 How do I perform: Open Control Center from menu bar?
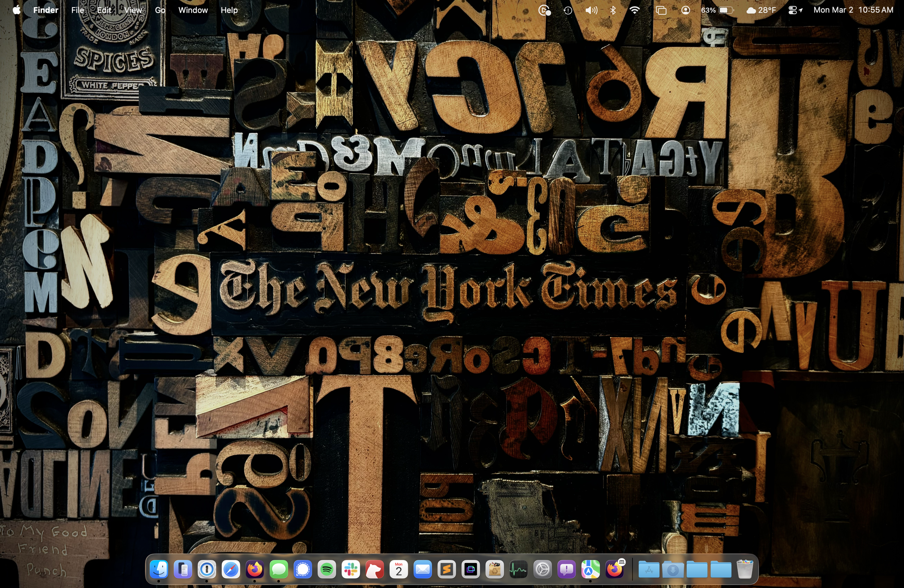pos(792,10)
